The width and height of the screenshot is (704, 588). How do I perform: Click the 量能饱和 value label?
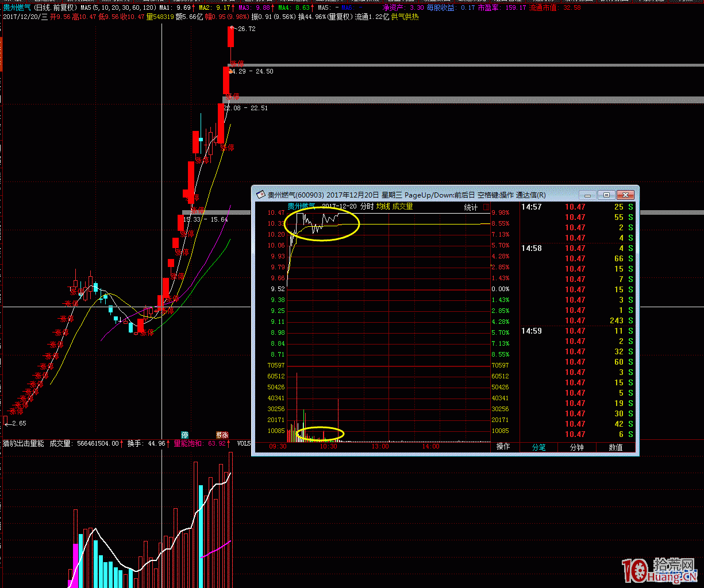(x=199, y=443)
